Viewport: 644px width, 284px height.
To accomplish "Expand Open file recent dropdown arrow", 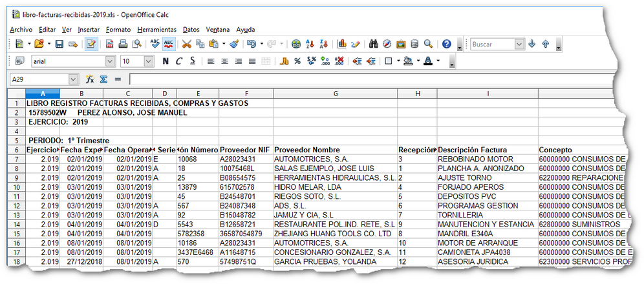I will (x=49, y=44).
